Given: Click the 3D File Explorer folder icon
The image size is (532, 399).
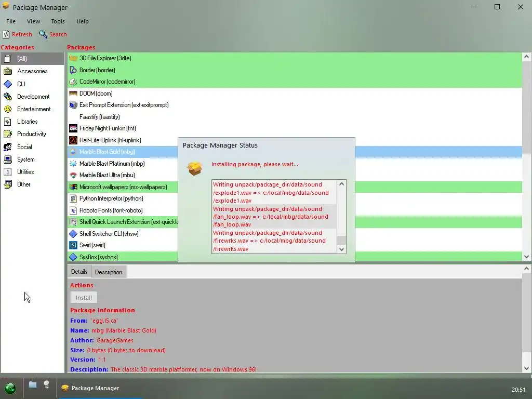Looking at the screenshot, I should [x=73, y=58].
